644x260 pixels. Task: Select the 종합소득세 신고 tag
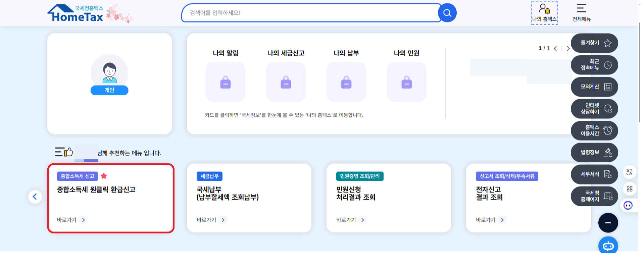coord(78,176)
